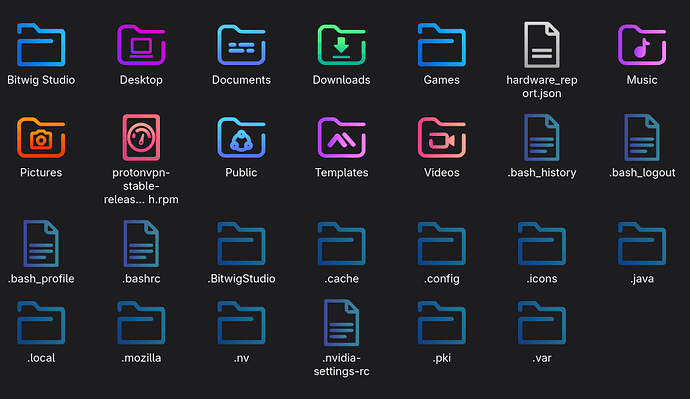Viewport: 690px width, 399px height.
Task: Open the Desktop folder icon
Action: [141, 45]
